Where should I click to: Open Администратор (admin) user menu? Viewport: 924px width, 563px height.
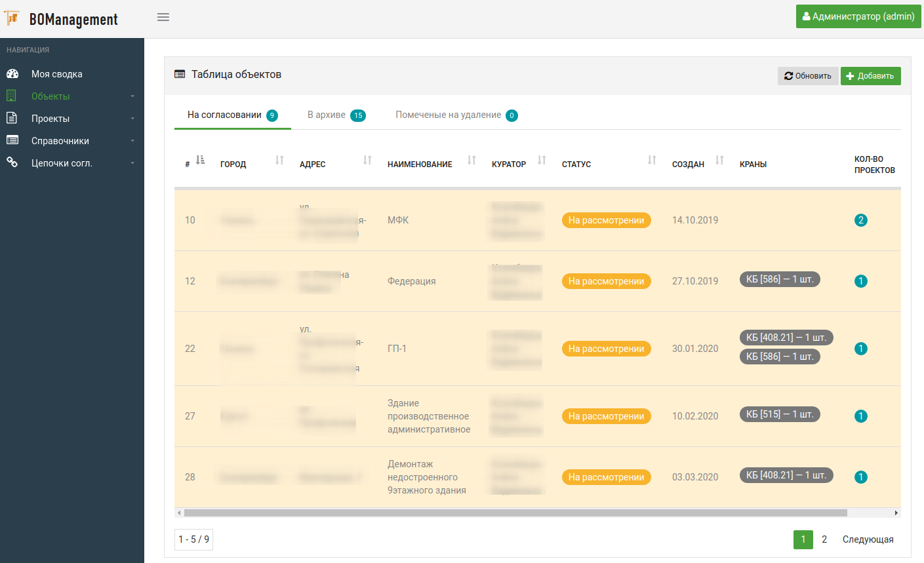(858, 16)
